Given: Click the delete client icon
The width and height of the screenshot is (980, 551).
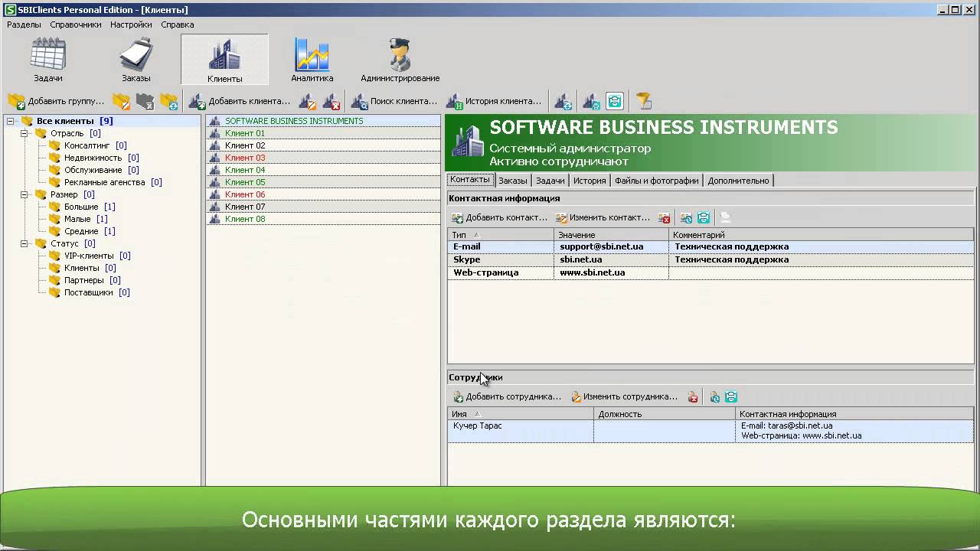Looking at the screenshot, I should (x=331, y=101).
